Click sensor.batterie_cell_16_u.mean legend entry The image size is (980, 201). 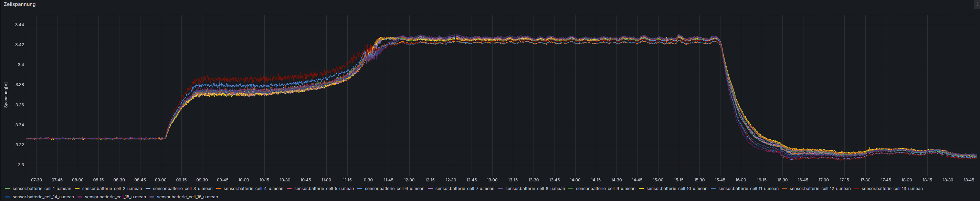(x=187, y=197)
